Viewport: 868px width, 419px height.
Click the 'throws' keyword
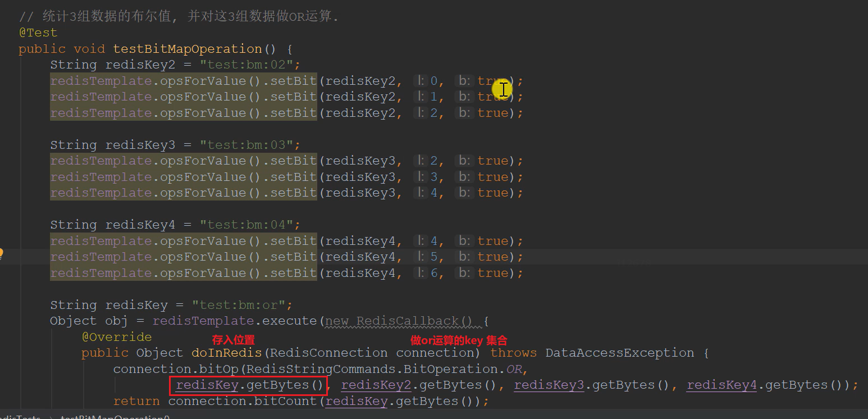514,353
